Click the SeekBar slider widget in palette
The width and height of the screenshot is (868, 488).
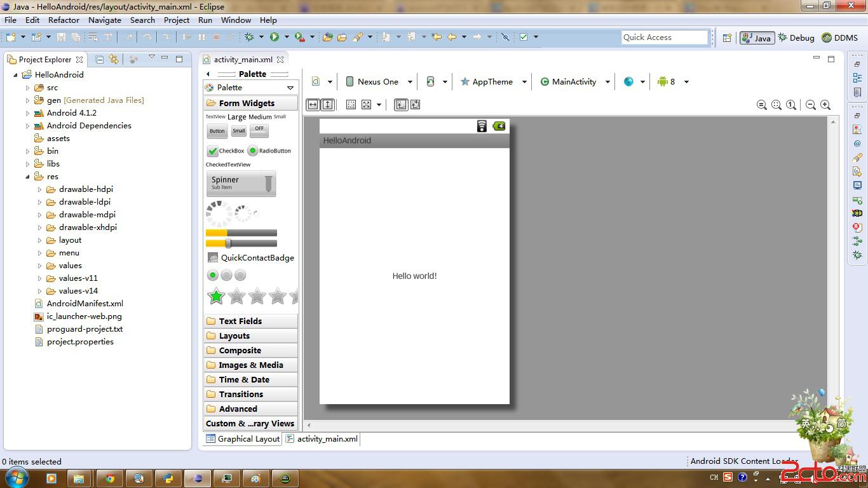tap(241, 243)
